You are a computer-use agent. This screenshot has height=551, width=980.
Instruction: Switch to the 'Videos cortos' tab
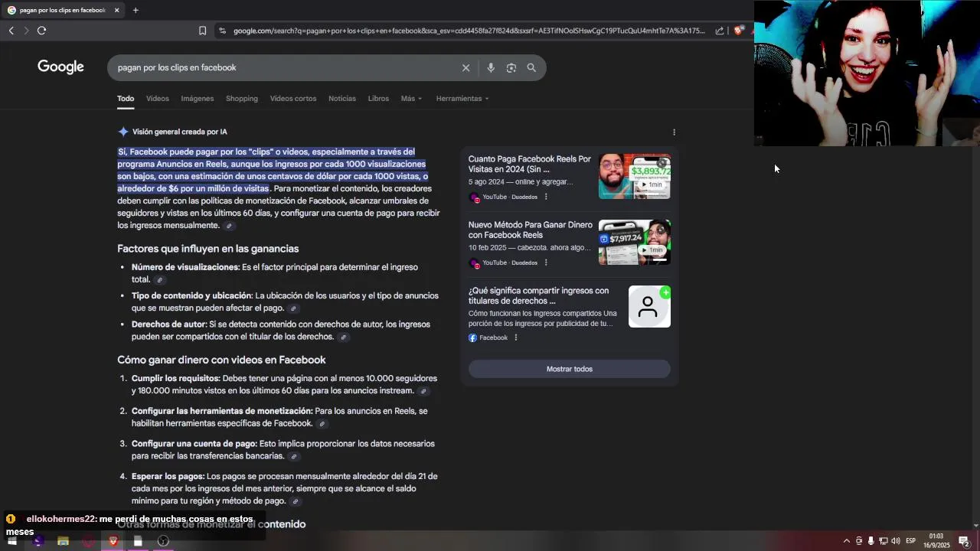(293, 99)
